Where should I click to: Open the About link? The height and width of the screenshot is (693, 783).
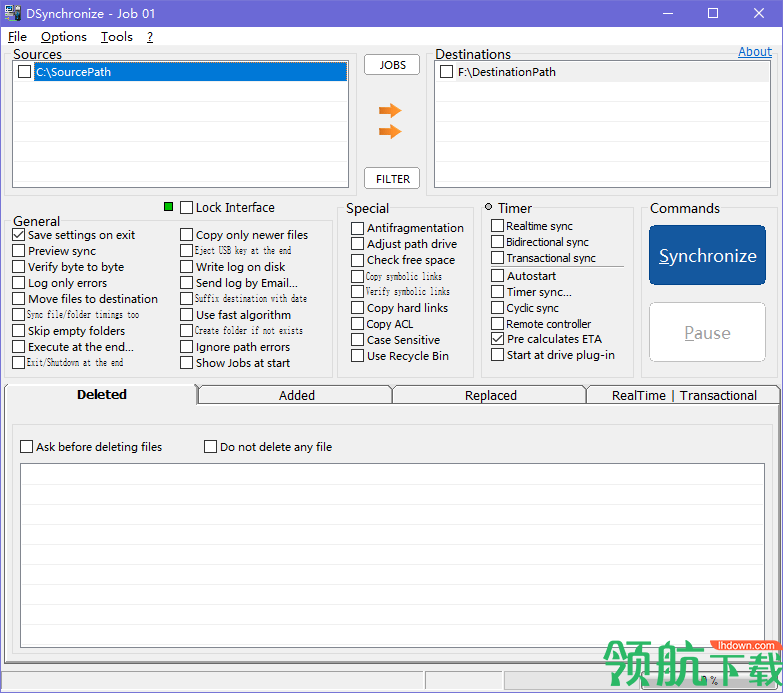[x=755, y=52]
